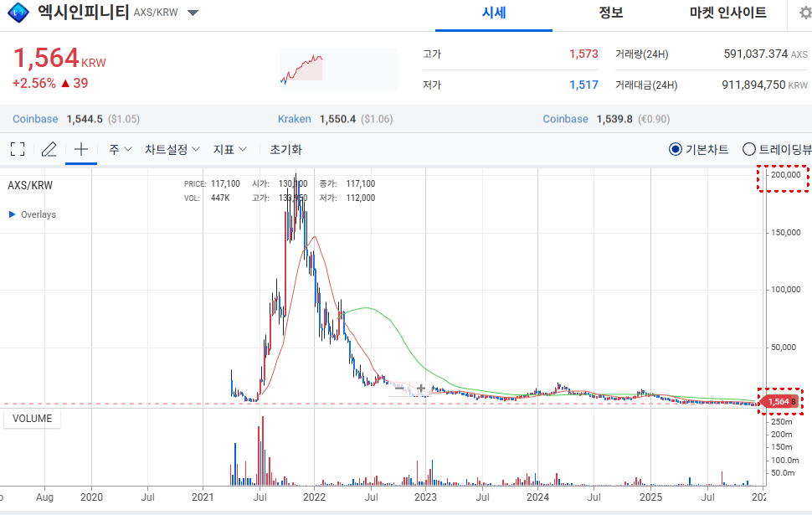Zoom in chart with plus button

421,388
